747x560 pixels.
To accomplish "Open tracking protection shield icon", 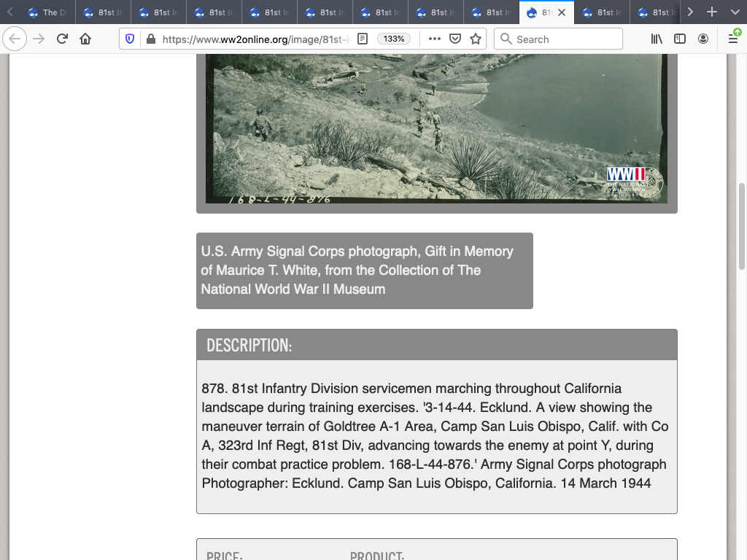I will (x=130, y=39).
